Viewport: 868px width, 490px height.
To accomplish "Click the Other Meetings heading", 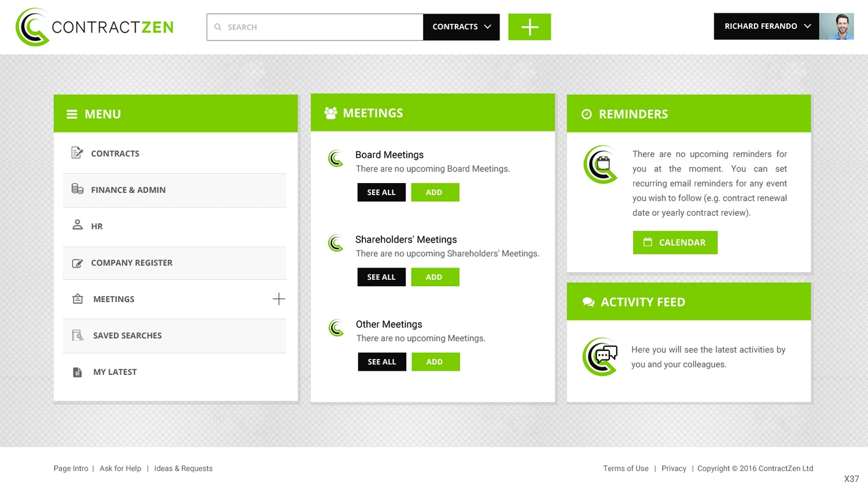I will (389, 324).
